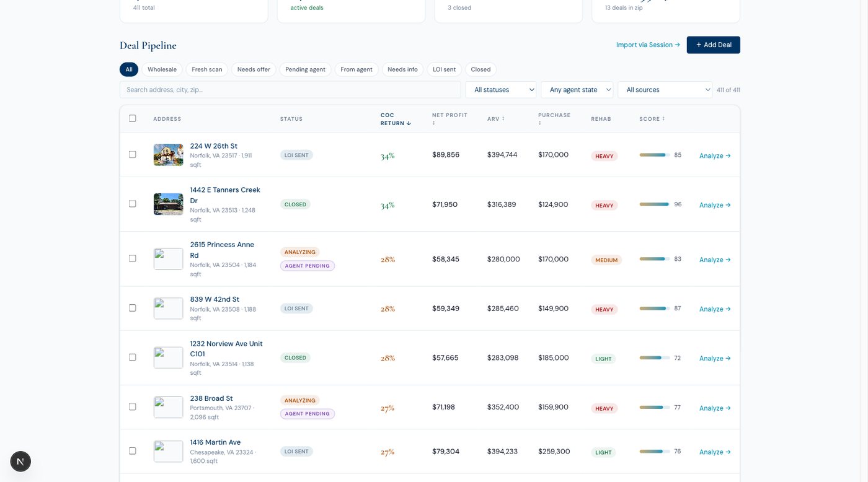Open the 224 W 26th St property photo
Viewport: 868px width, 482px height.
pyautogui.click(x=169, y=155)
